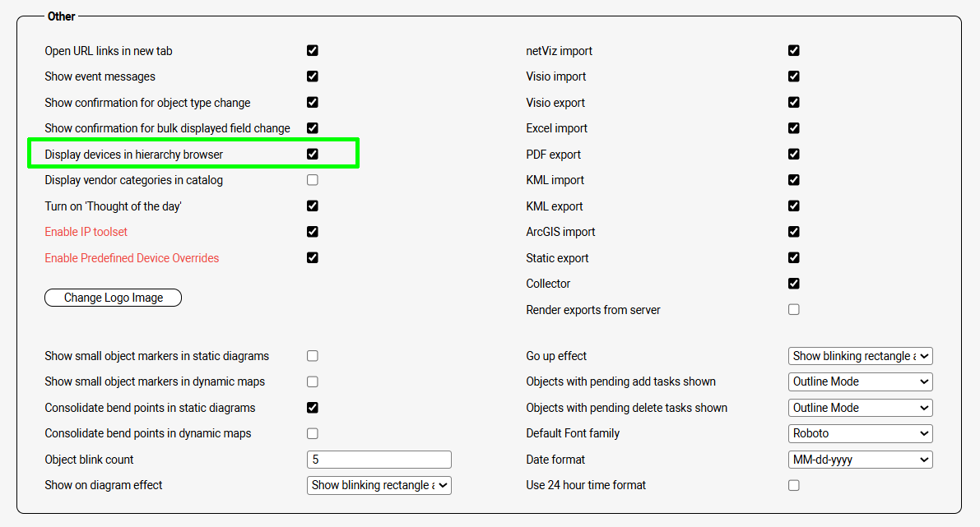Viewport: 980px width, 527px height.
Task: Click the Object blink count field
Action: [379, 460]
